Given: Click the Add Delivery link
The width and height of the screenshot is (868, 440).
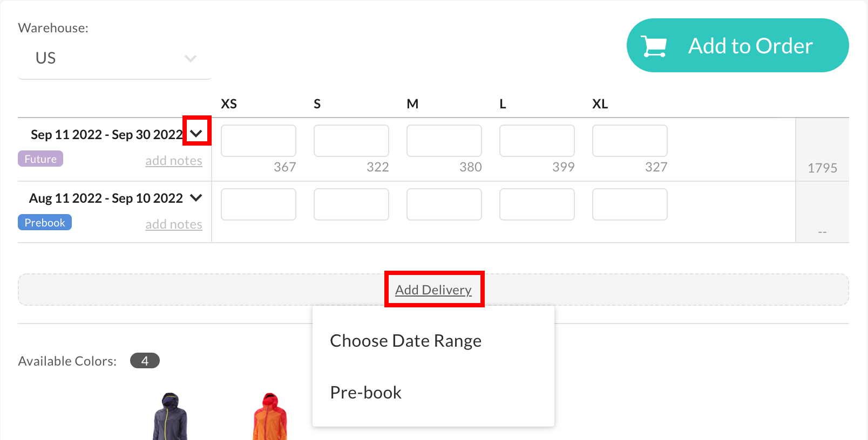Looking at the screenshot, I should [434, 290].
